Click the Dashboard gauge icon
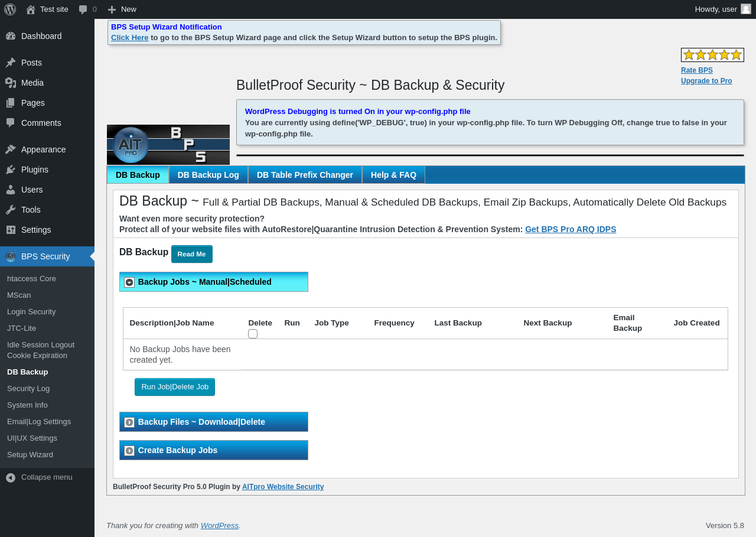The width and height of the screenshot is (756, 537). 11,36
